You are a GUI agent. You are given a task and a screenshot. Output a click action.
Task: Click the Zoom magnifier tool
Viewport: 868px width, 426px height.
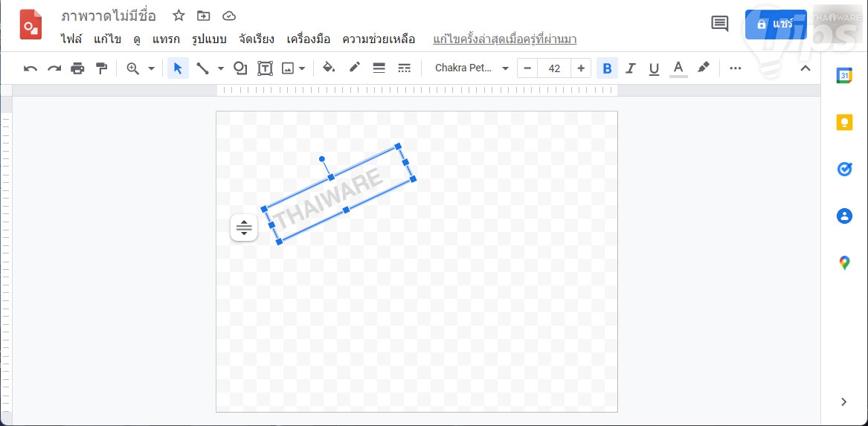(133, 68)
